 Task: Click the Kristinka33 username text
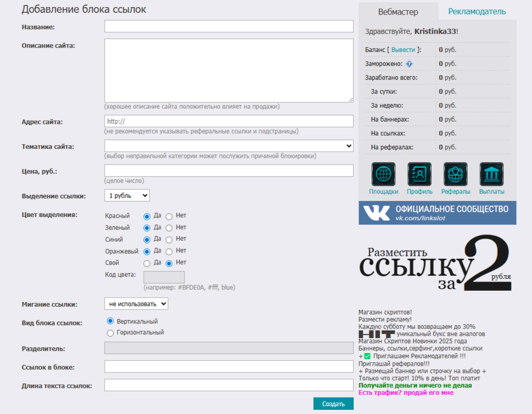coord(435,31)
